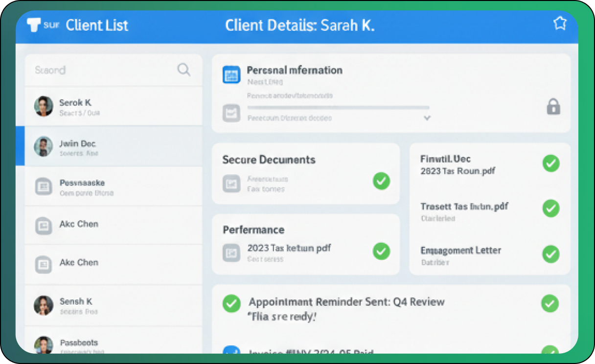The height and width of the screenshot is (364, 595).
Task: Click the app logo in the header
Action: coord(34,25)
